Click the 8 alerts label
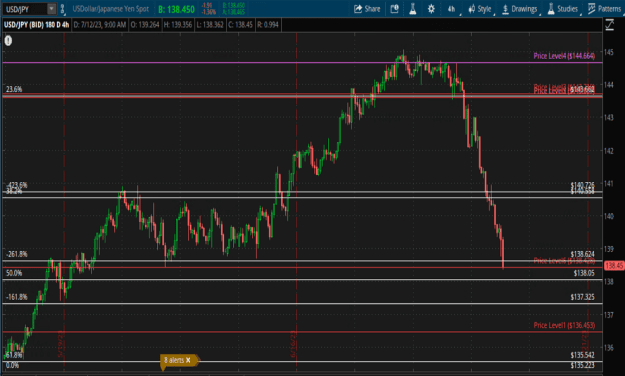The width and height of the screenshot is (625, 376). 174,360
